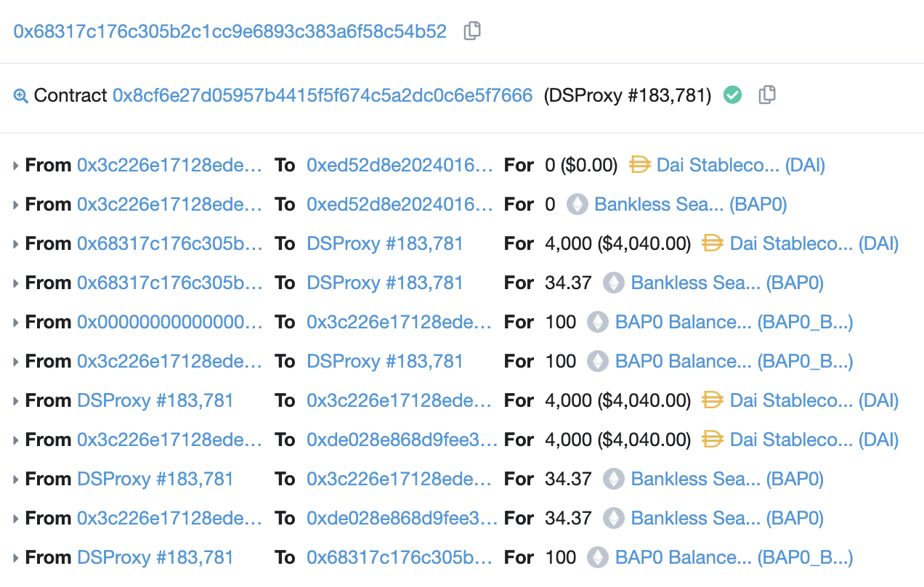Expand the first transfer row arrow
924x587 pixels.
pos(16,166)
